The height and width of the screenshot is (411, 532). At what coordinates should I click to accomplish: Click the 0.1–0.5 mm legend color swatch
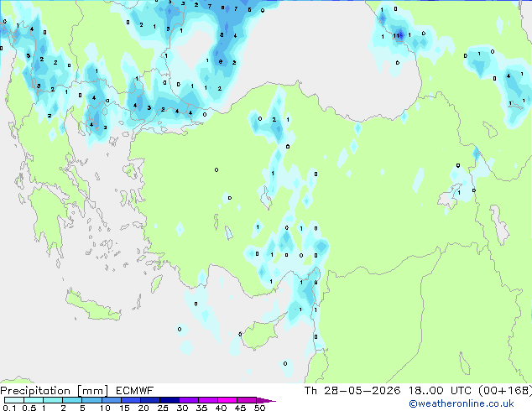tap(14, 400)
